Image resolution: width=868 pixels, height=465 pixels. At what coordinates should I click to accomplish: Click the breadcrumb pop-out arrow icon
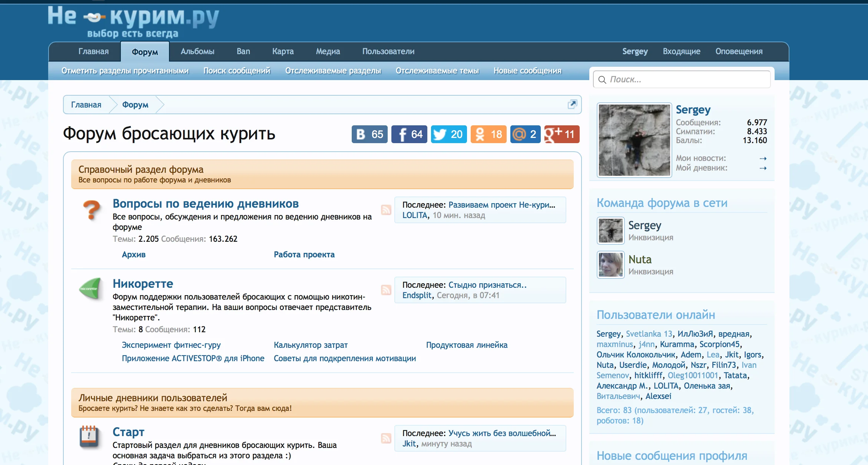(572, 104)
